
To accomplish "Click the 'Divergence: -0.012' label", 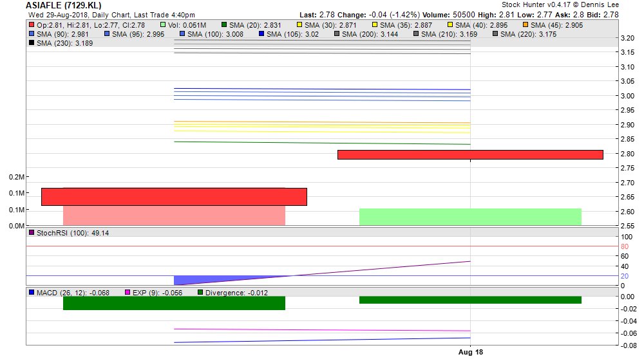I will (236, 293).
